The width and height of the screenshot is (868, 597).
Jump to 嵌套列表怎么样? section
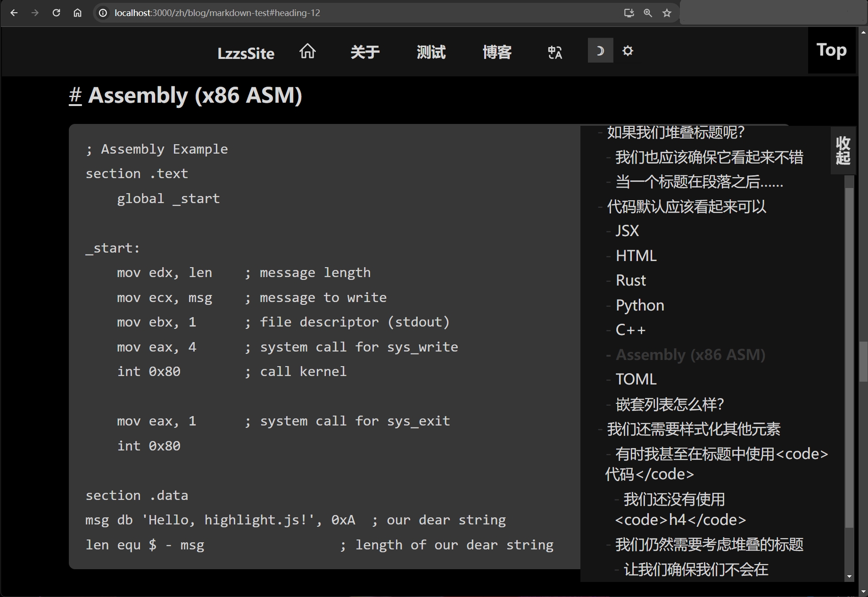click(670, 404)
